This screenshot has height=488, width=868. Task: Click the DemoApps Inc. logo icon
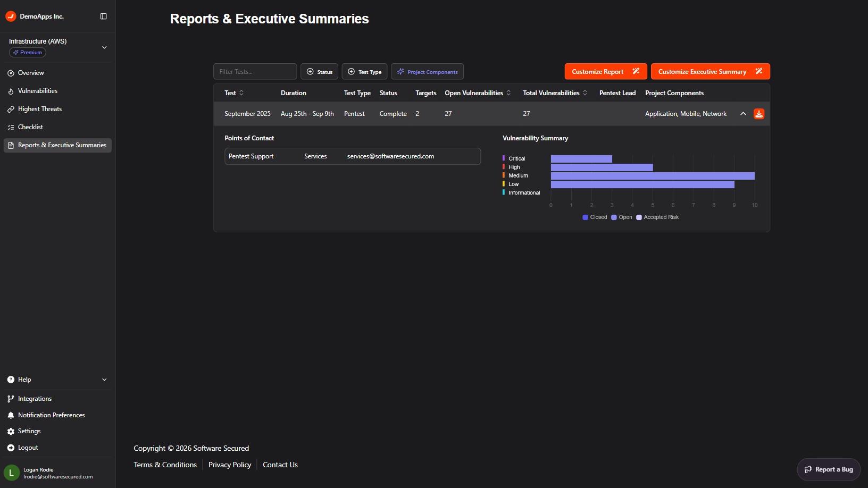11,16
